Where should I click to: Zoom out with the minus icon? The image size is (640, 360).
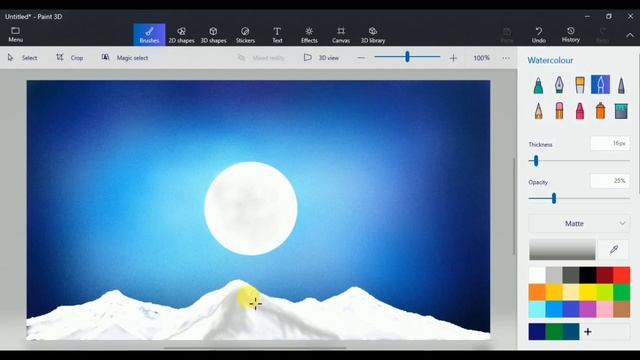(361, 58)
